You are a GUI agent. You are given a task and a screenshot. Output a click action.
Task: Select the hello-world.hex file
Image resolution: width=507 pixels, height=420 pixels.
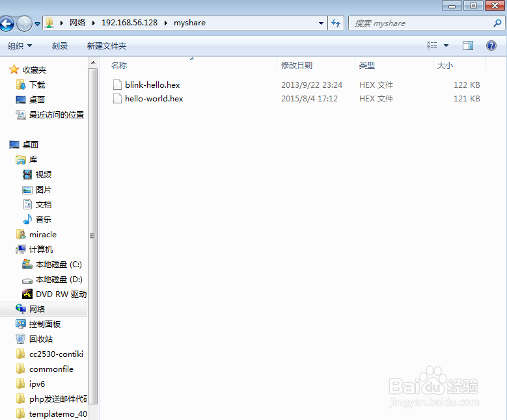pos(154,99)
